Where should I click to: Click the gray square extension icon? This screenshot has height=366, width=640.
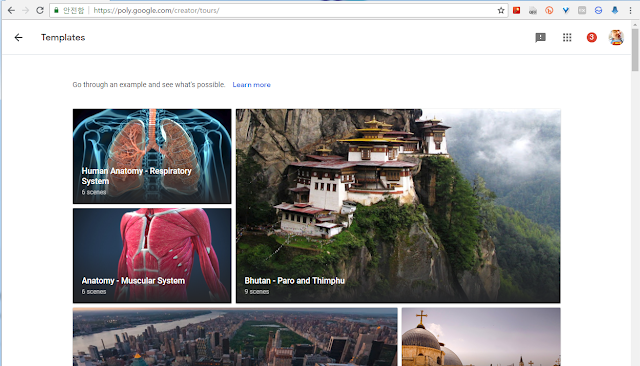point(582,11)
